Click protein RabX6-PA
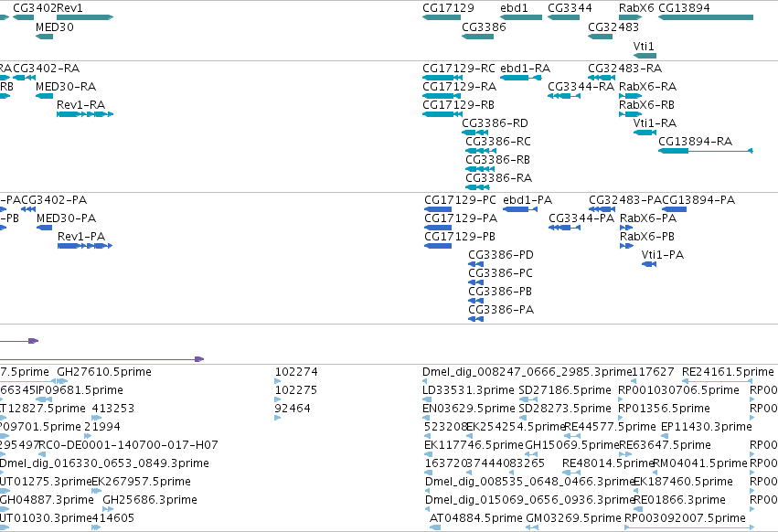 coord(648,218)
